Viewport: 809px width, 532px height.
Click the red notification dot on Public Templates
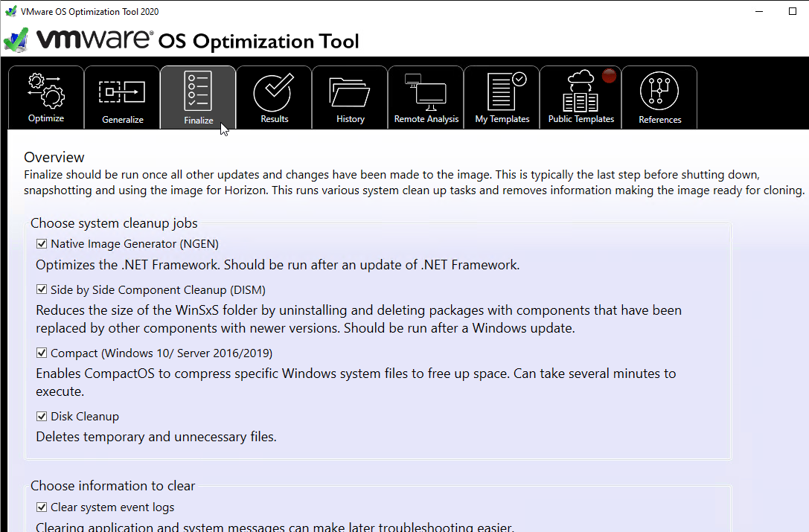coord(610,76)
